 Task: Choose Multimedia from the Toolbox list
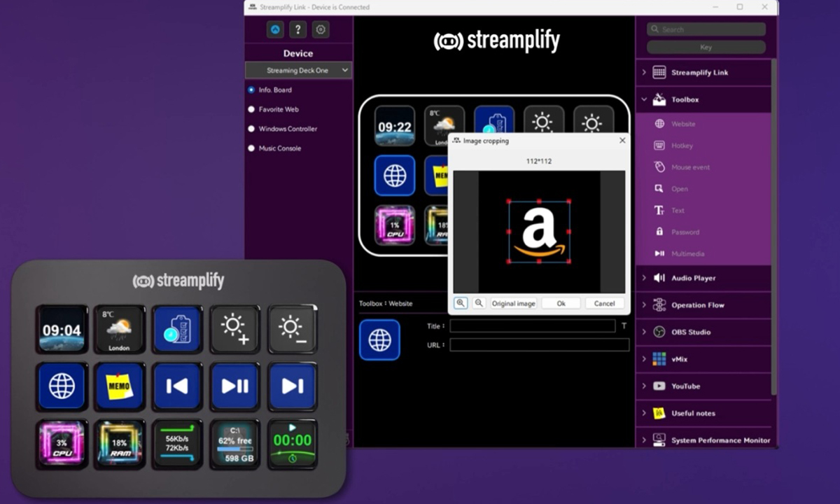pyautogui.click(x=687, y=253)
